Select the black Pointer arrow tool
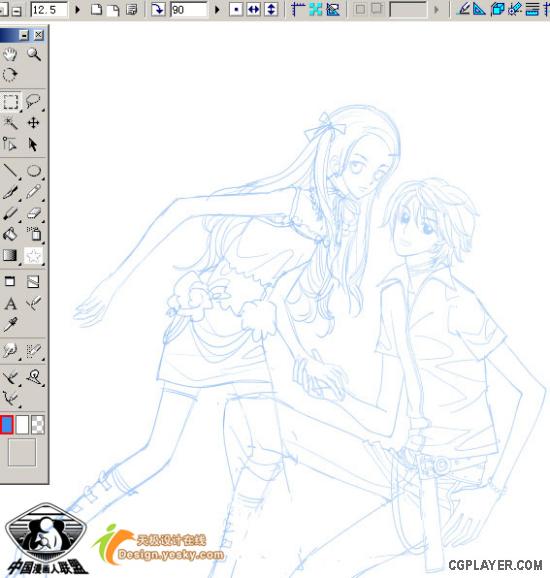The height and width of the screenshot is (578, 550). click(x=33, y=144)
